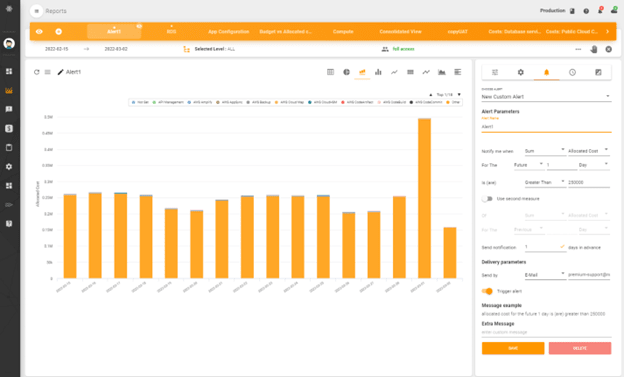Click the full access link
624x377 pixels.
(x=404, y=49)
